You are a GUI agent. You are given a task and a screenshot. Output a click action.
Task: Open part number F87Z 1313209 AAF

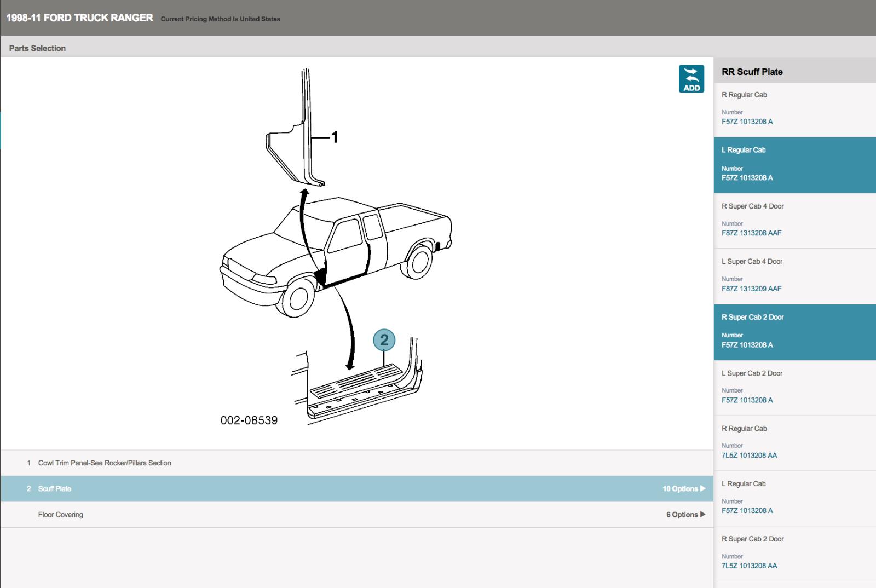pos(751,289)
